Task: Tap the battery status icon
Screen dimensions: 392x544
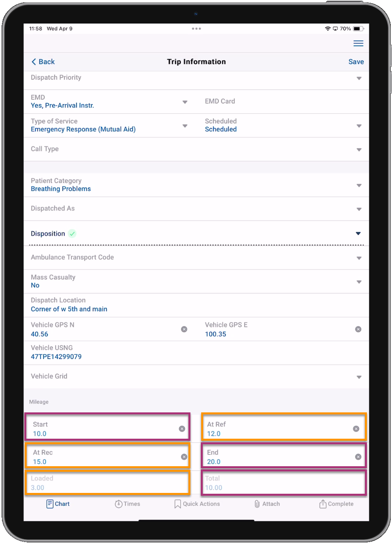Action: point(358,29)
